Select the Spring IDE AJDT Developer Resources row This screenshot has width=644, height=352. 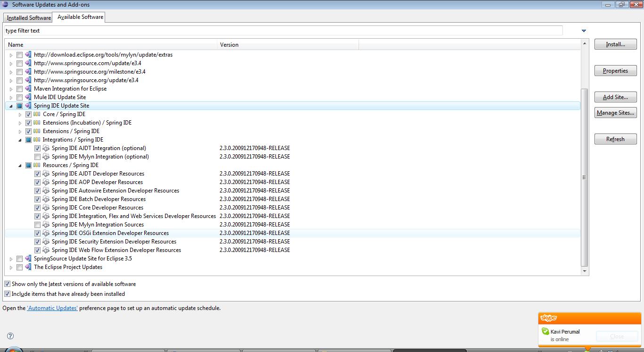click(x=292, y=174)
